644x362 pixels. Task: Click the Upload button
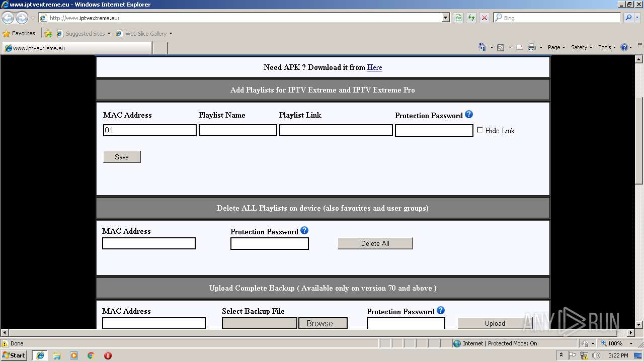pos(495,323)
